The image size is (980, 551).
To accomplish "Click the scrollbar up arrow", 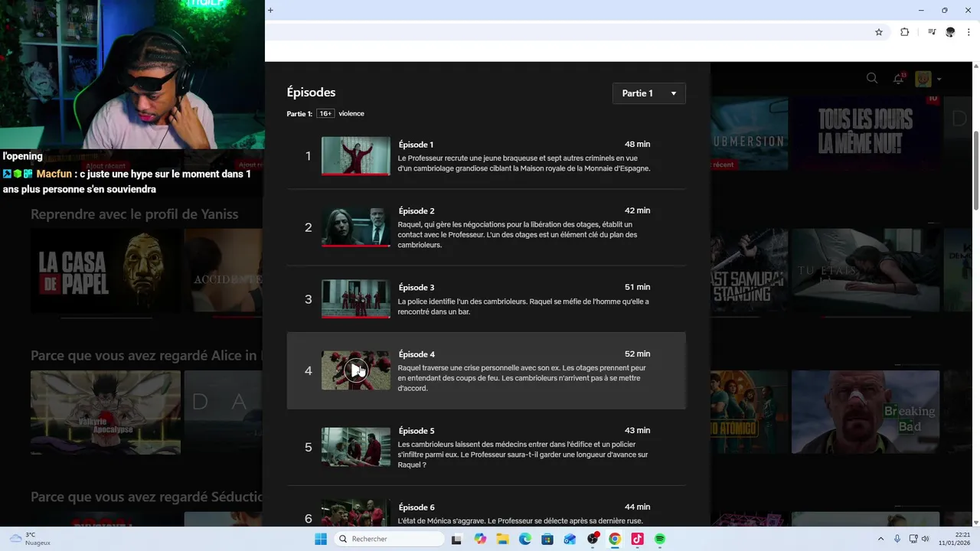I will [975, 66].
